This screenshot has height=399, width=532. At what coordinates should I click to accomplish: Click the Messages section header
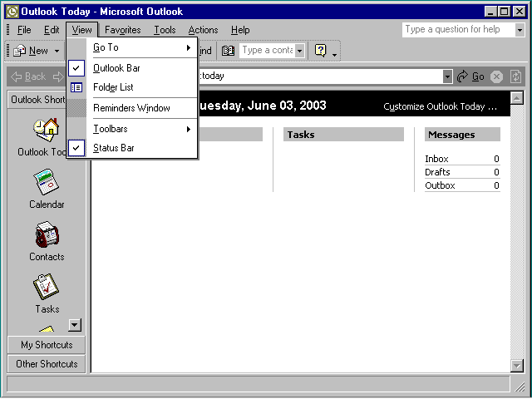(x=462, y=135)
